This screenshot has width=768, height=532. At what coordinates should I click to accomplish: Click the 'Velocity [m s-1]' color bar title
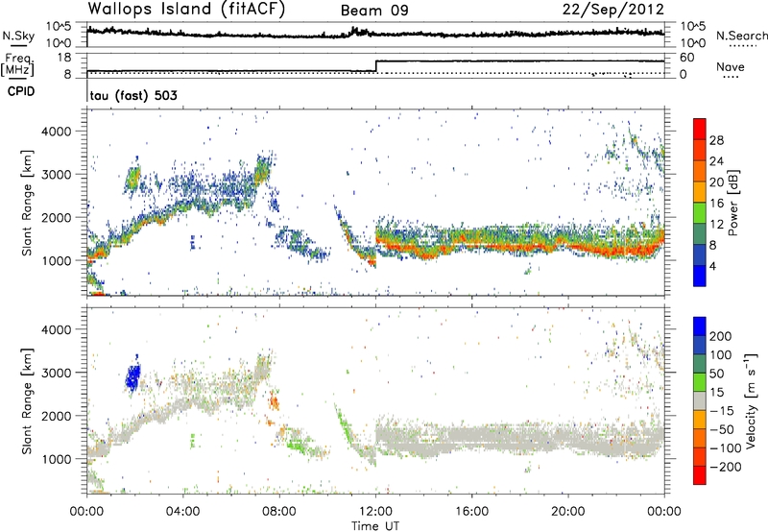(x=751, y=400)
